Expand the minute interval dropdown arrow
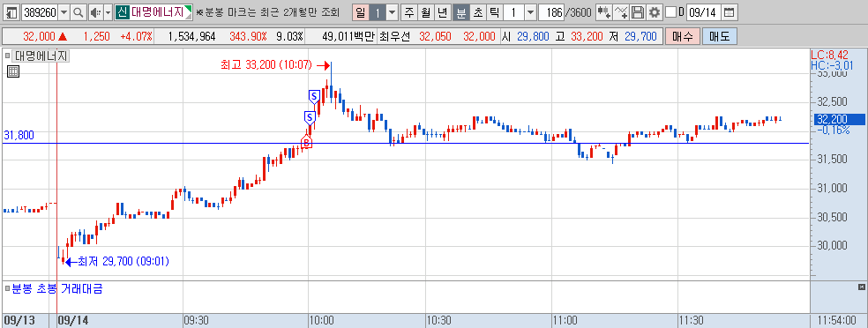This screenshot has width=868, height=328. pos(530,12)
